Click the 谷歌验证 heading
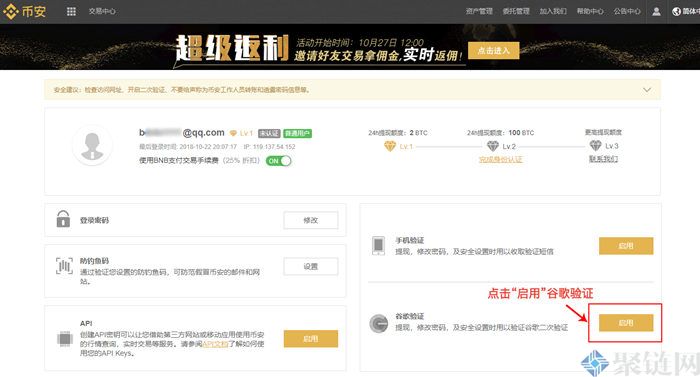The image size is (700, 377). pos(409,316)
